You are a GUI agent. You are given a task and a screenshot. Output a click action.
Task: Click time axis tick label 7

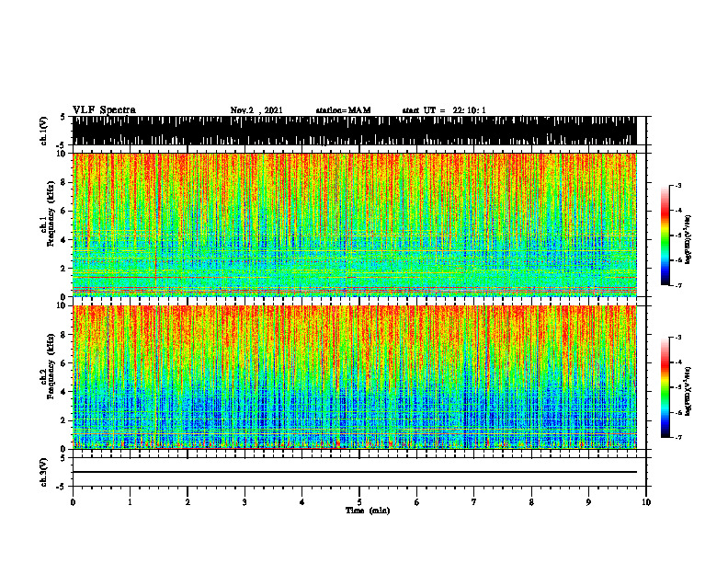point(474,502)
